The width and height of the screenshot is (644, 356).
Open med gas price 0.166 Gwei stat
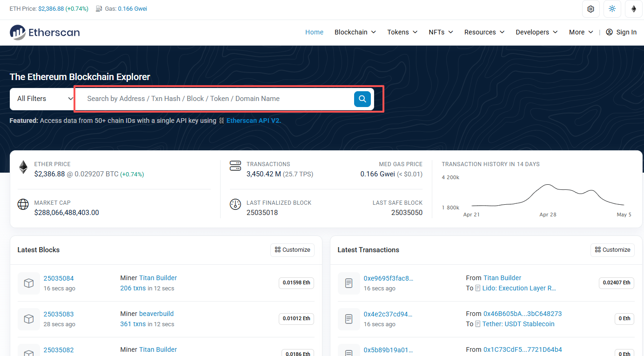(377, 174)
